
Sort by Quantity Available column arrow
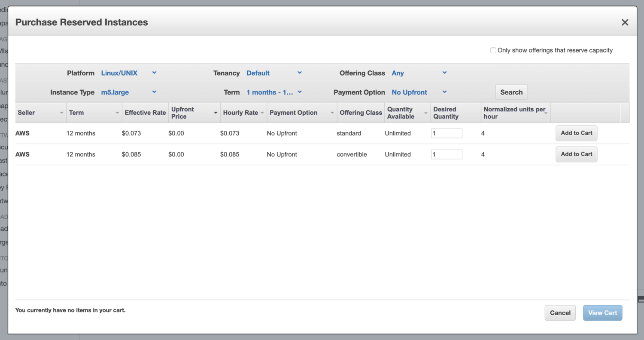(425, 113)
